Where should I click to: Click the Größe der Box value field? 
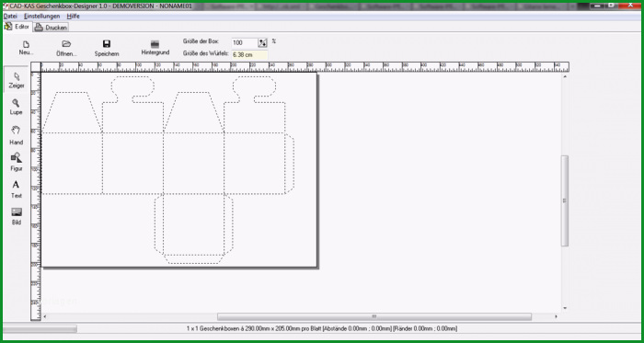coord(245,42)
